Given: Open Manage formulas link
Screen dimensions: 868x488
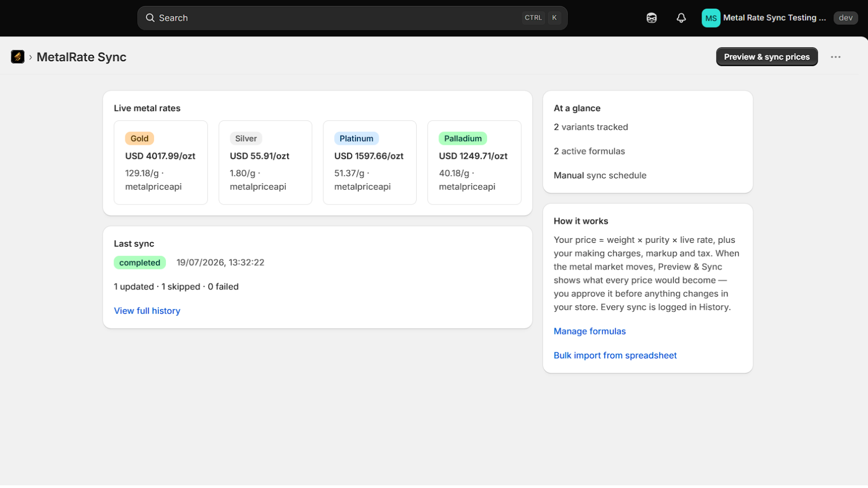Looking at the screenshot, I should coord(590,331).
